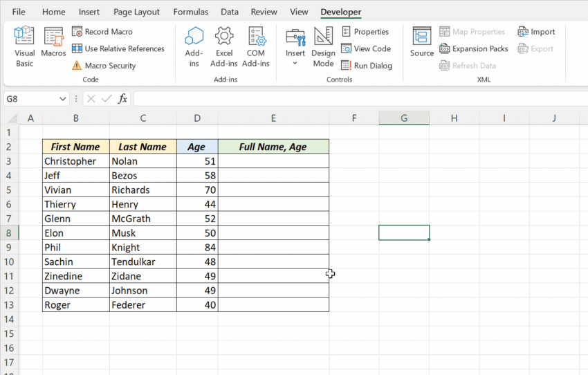Open Macro Security settings
The image size is (588, 375).
(104, 66)
